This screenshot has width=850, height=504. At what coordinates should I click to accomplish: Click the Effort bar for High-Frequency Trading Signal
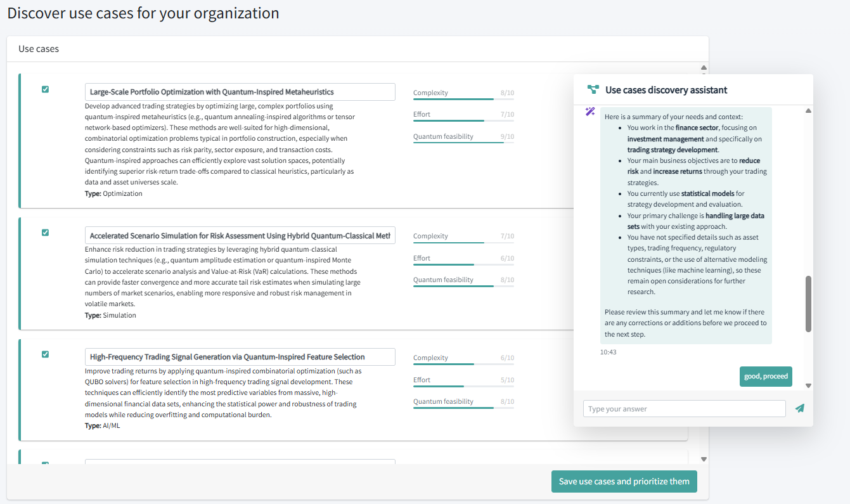point(463,386)
